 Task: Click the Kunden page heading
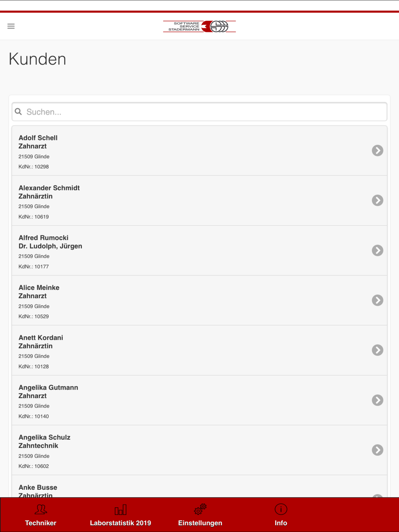[x=38, y=59]
